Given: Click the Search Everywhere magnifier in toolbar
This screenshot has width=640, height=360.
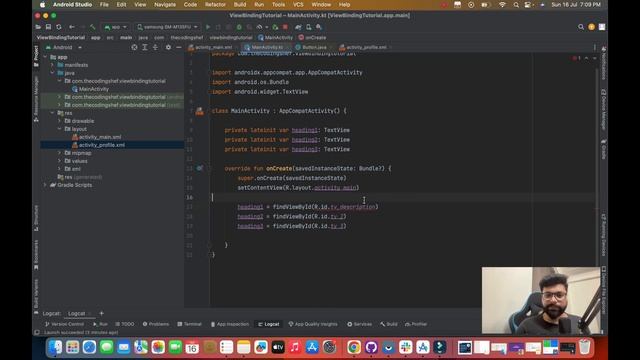Looking at the screenshot, I should click(581, 27).
